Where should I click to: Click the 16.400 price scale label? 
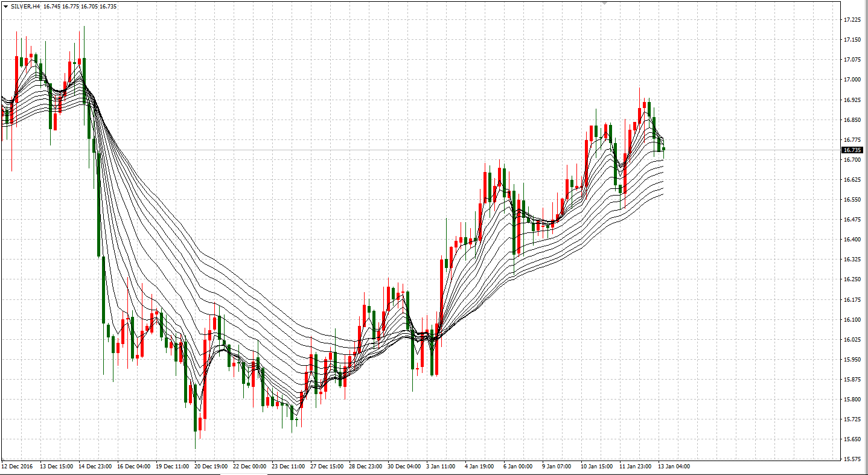[x=852, y=240]
